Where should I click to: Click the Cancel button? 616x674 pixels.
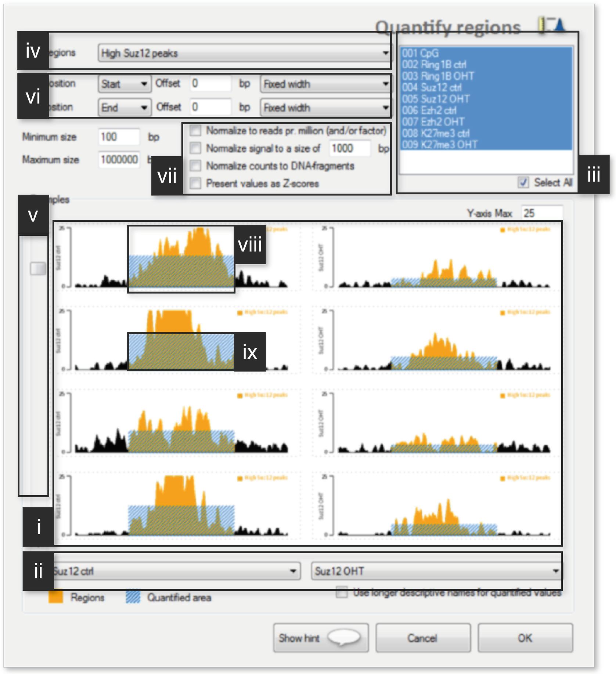422,638
